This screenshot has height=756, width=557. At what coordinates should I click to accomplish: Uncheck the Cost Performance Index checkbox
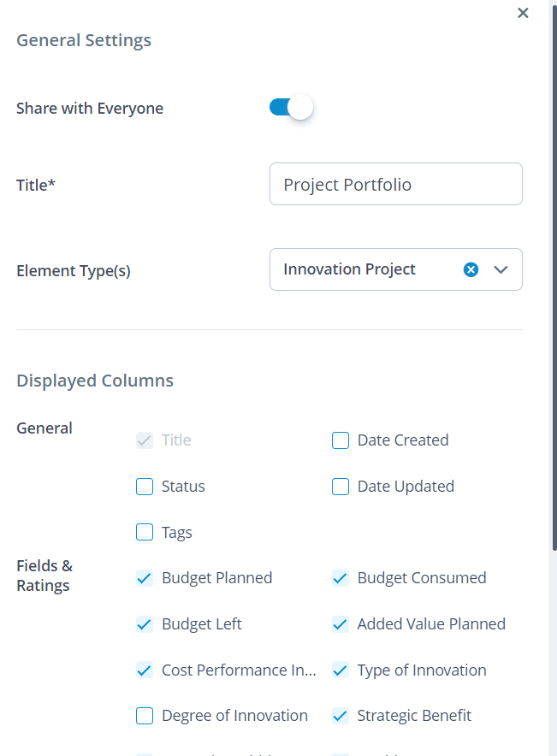click(145, 670)
